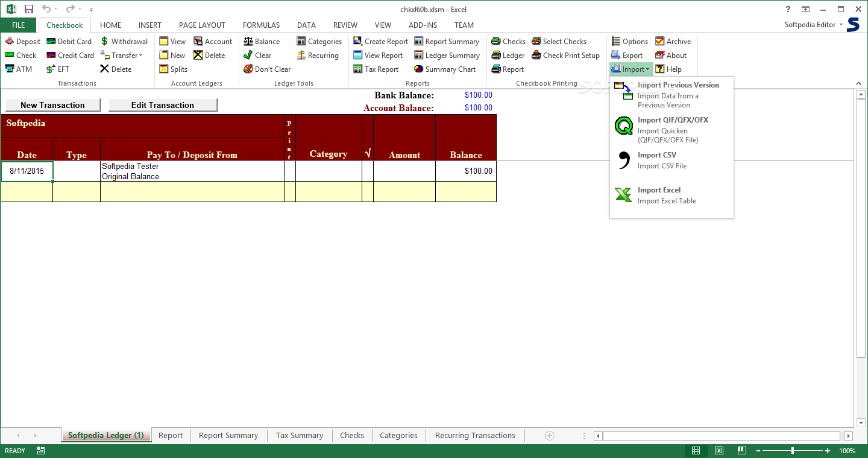The width and height of the screenshot is (868, 458).
Task: View account ledger
Action: (x=172, y=42)
